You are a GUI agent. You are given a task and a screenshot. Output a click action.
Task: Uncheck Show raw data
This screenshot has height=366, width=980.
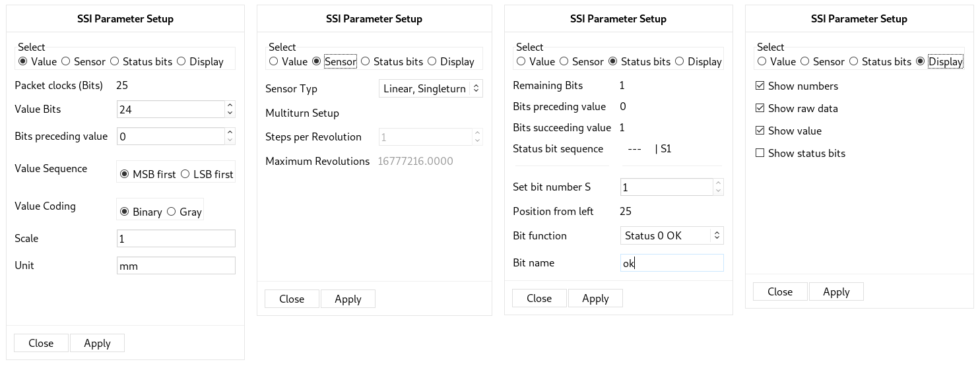[796, 108]
